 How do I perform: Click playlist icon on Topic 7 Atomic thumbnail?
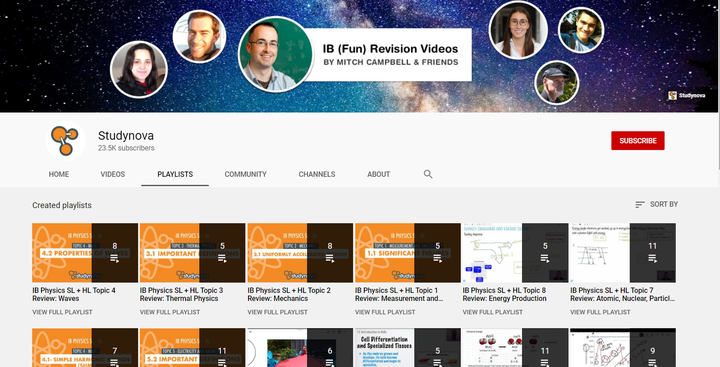tap(652, 259)
